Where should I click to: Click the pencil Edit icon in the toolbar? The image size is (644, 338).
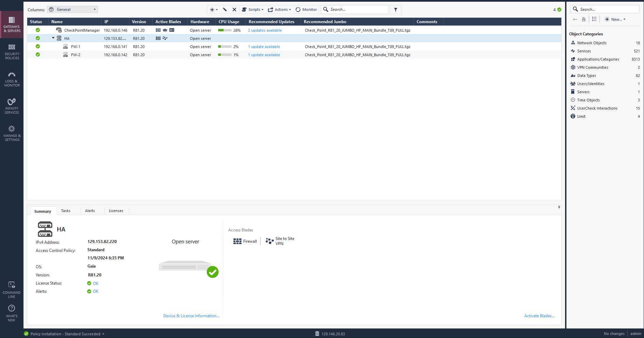[x=225, y=10]
